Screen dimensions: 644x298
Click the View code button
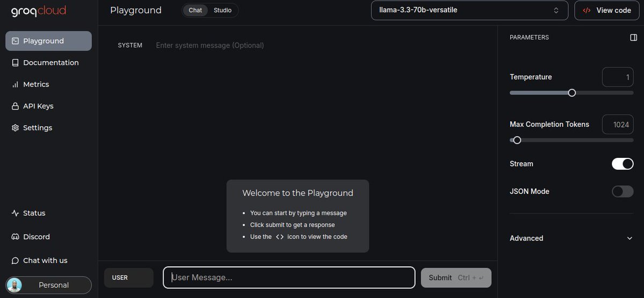point(606,10)
